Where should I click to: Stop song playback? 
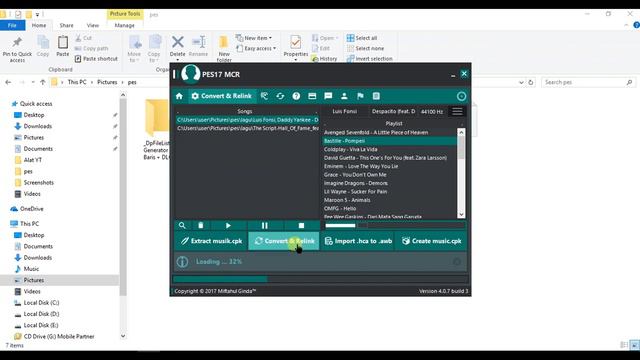point(301,225)
